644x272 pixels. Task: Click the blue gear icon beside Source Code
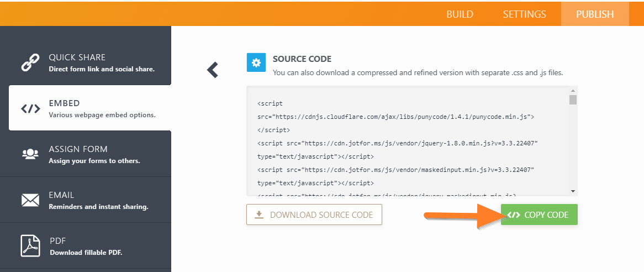click(x=256, y=63)
